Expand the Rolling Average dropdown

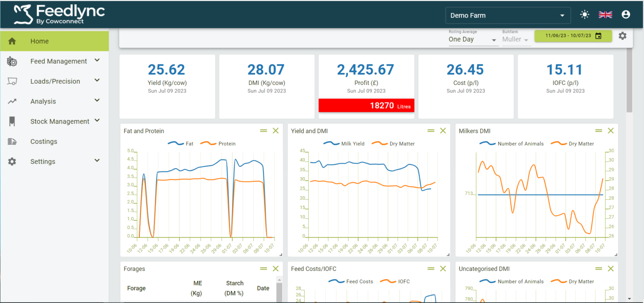click(473, 39)
